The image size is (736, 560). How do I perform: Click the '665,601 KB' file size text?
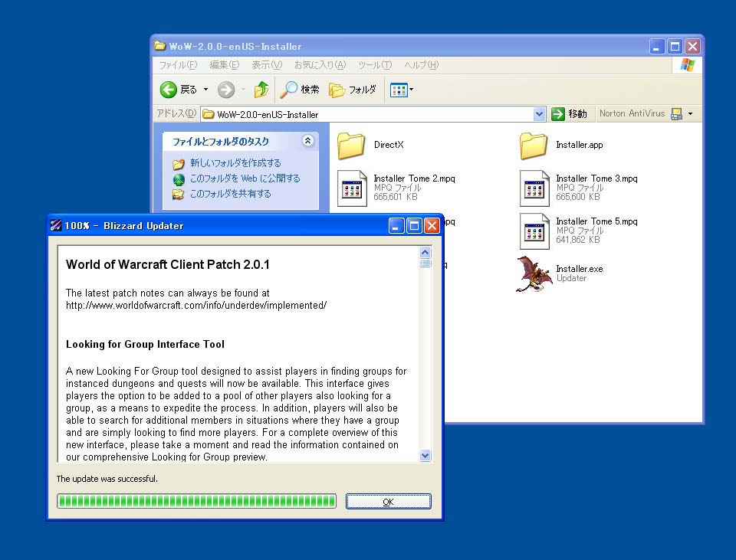click(396, 197)
